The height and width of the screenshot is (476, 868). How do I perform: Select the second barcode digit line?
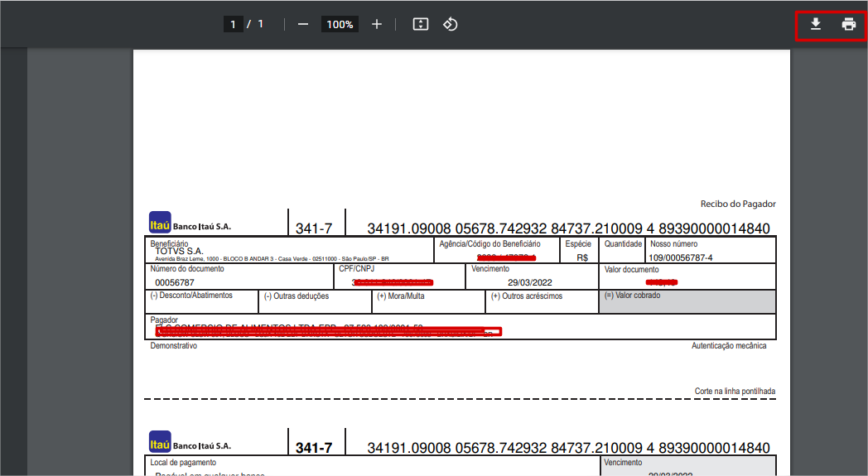568,447
